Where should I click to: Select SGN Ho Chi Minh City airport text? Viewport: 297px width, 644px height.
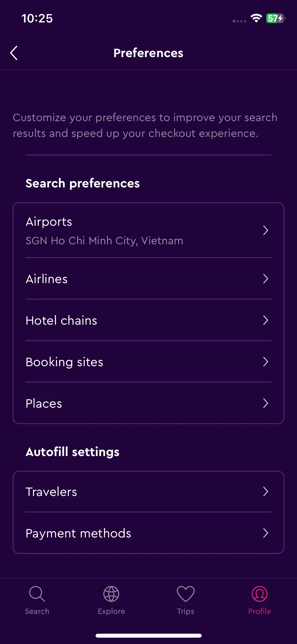coord(104,241)
